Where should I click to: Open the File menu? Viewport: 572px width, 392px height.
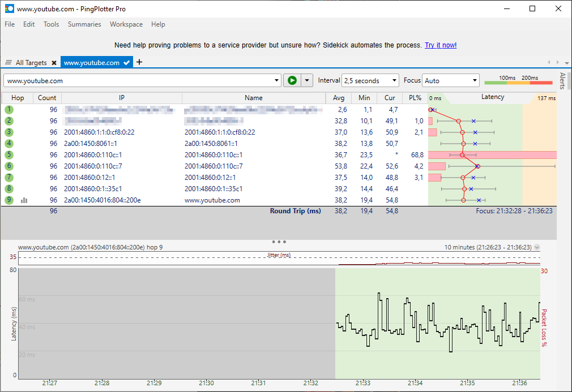pyautogui.click(x=10, y=24)
